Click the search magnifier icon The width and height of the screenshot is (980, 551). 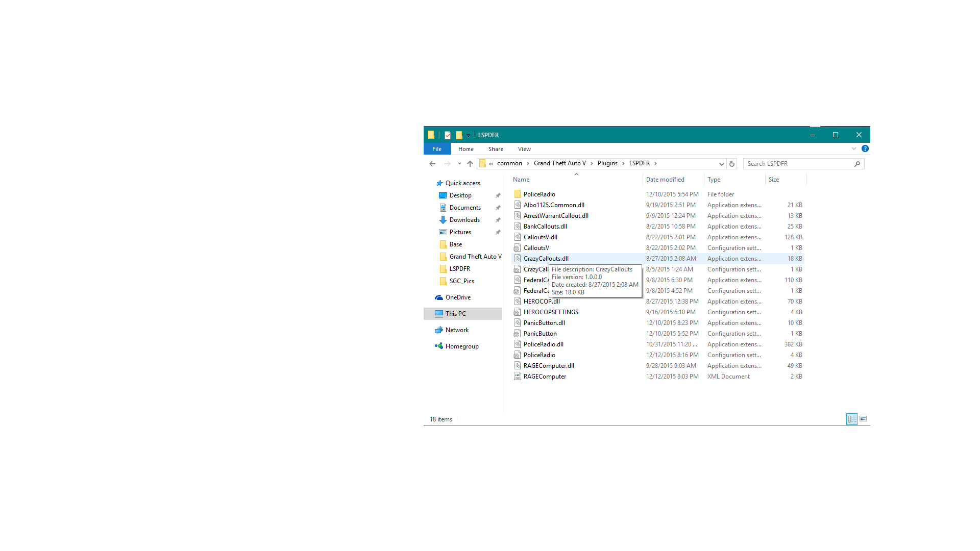click(x=857, y=164)
